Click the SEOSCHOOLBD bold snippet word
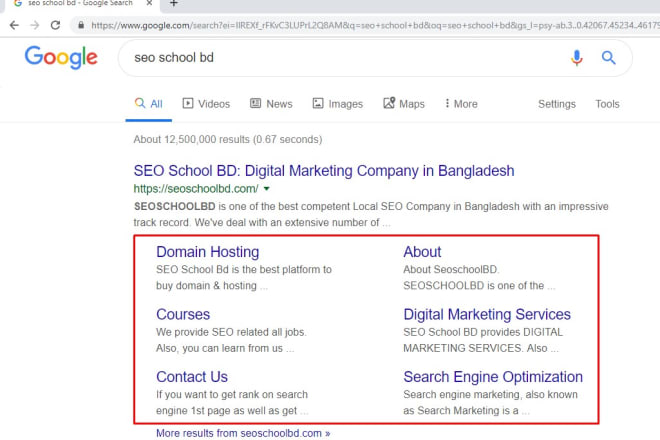This screenshot has height=440, width=660. 174,206
